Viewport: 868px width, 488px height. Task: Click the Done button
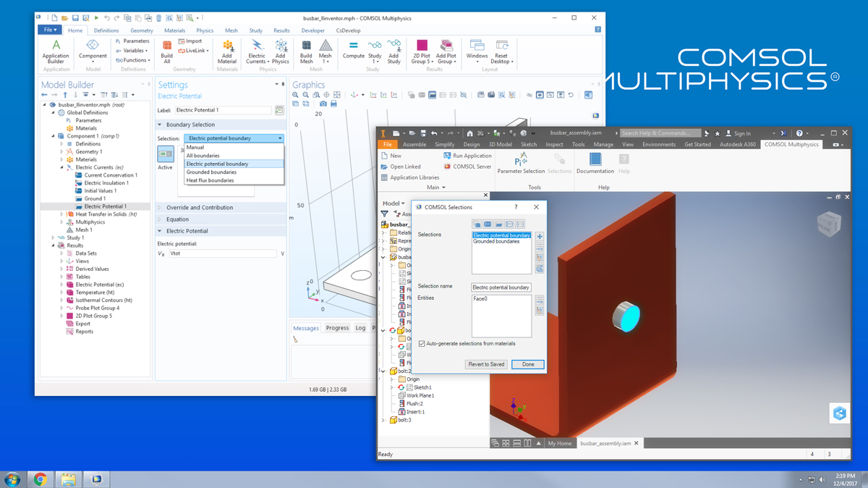(x=528, y=364)
